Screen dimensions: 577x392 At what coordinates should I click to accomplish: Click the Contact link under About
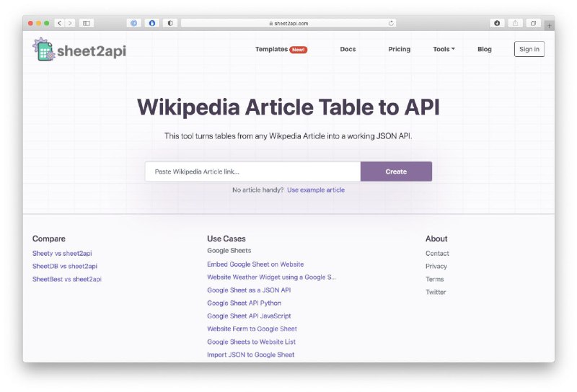[437, 254]
